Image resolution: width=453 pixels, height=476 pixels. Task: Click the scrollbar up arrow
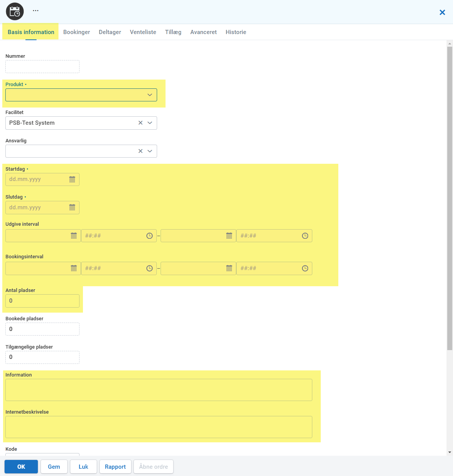click(450, 44)
